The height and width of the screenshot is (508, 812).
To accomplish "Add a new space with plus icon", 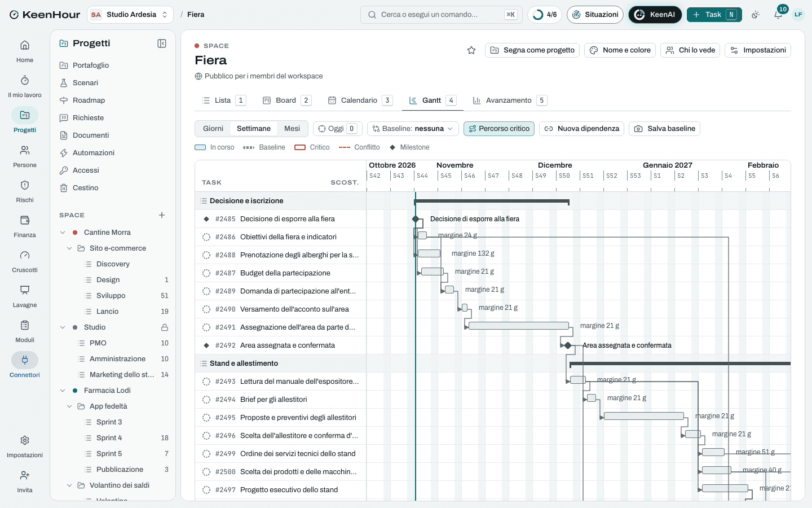I will [x=162, y=215].
